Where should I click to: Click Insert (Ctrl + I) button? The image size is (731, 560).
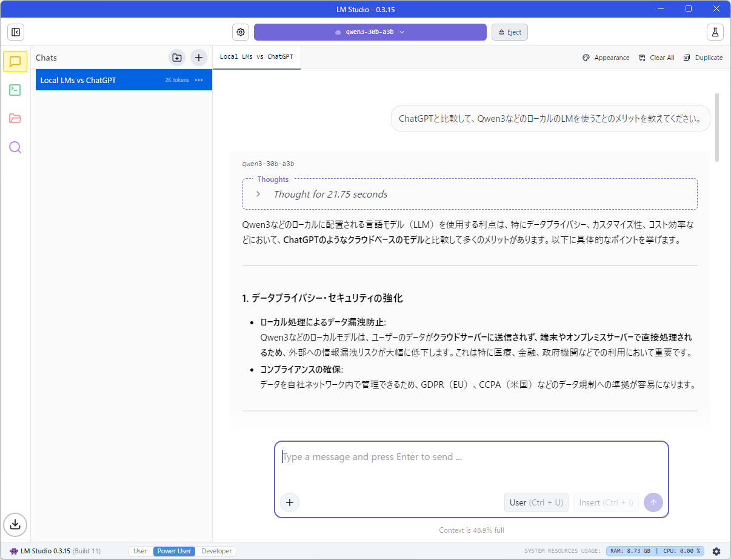[x=606, y=502]
